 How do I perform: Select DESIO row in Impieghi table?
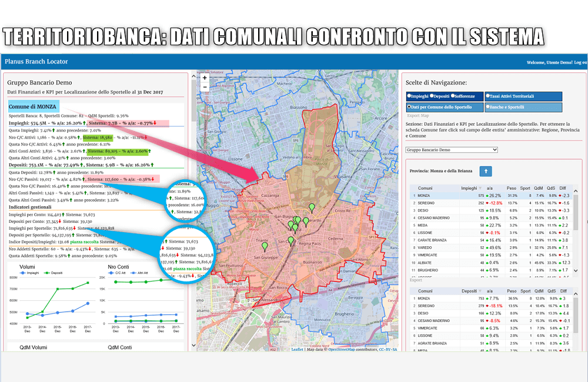tap(490, 210)
